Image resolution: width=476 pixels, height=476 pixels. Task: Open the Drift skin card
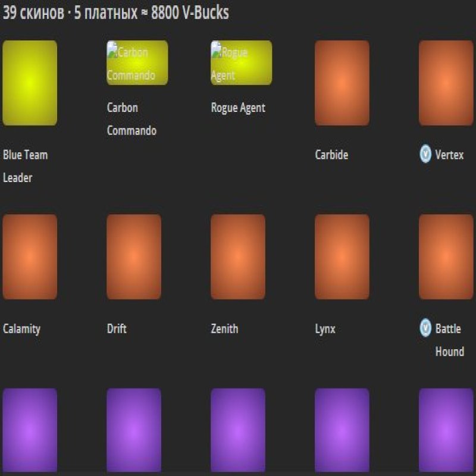[x=134, y=257]
